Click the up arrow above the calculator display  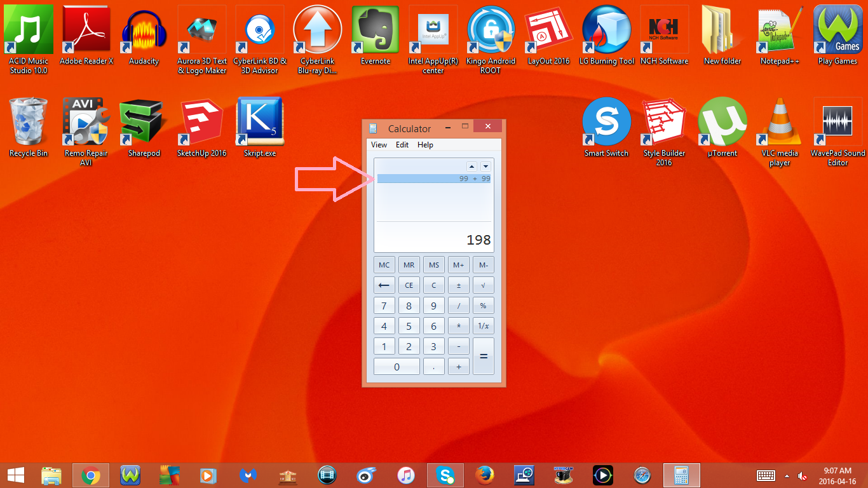tap(471, 166)
